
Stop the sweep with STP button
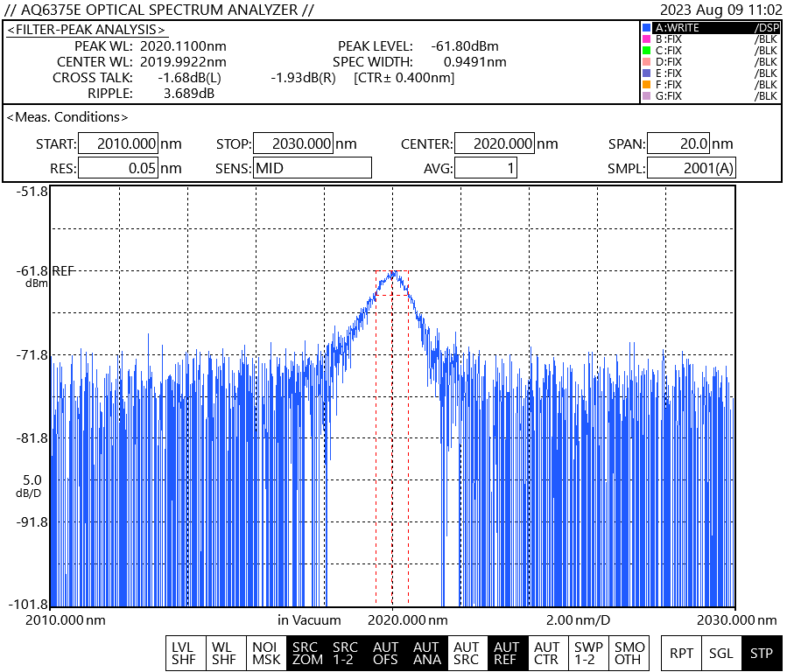pyautogui.click(x=761, y=653)
